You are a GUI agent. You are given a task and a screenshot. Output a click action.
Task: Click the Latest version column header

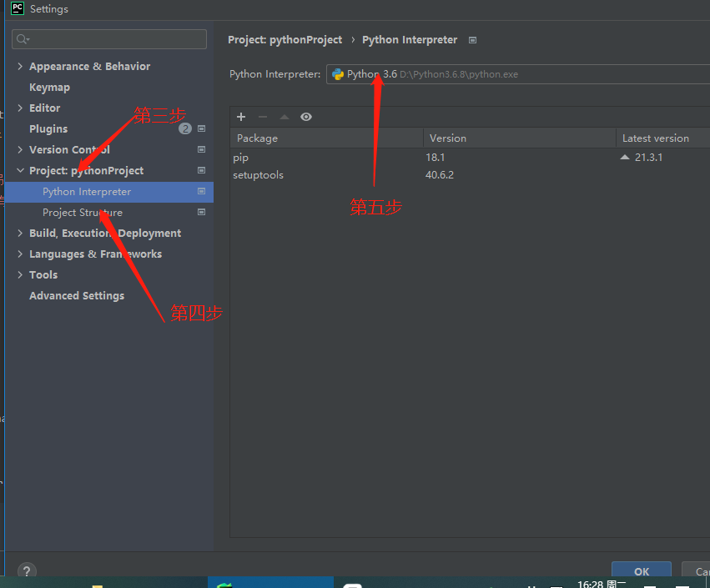tap(663, 138)
